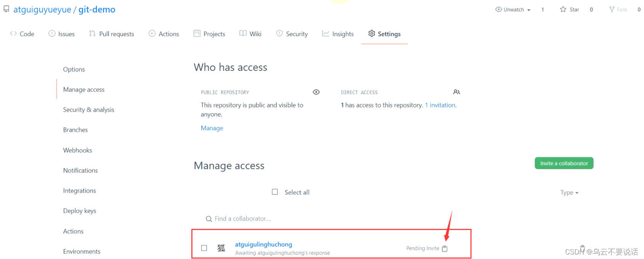Open Notifications settings
The width and height of the screenshot is (644, 259).
80,170
